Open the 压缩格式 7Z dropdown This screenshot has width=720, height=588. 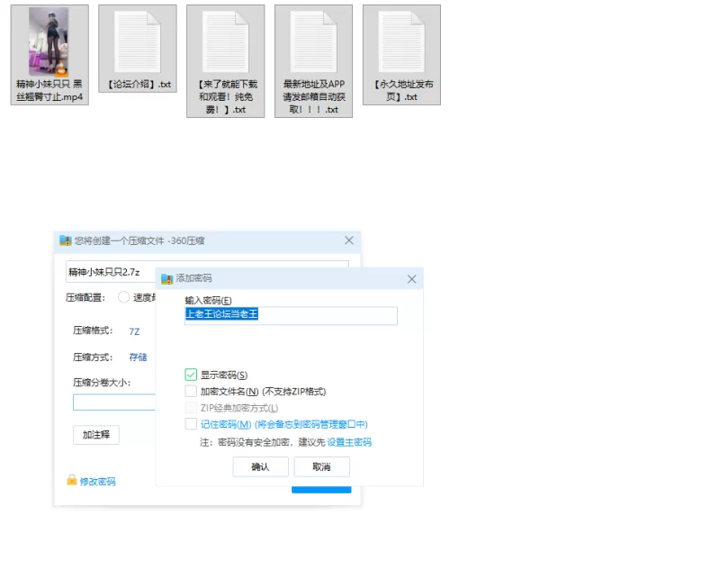[x=134, y=331]
